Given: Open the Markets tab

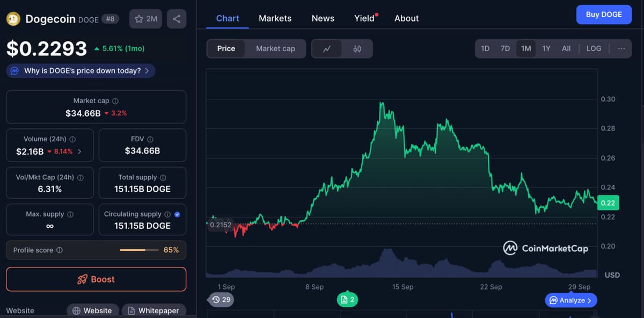Looking at the screenshot, I should pyautogui.click(x=275, y=18).
